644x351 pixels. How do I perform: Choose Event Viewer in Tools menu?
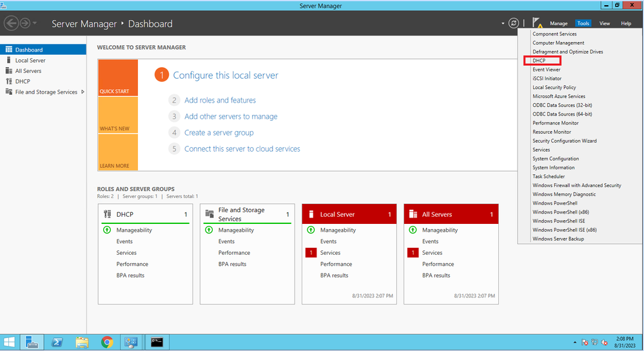(546, 70)
